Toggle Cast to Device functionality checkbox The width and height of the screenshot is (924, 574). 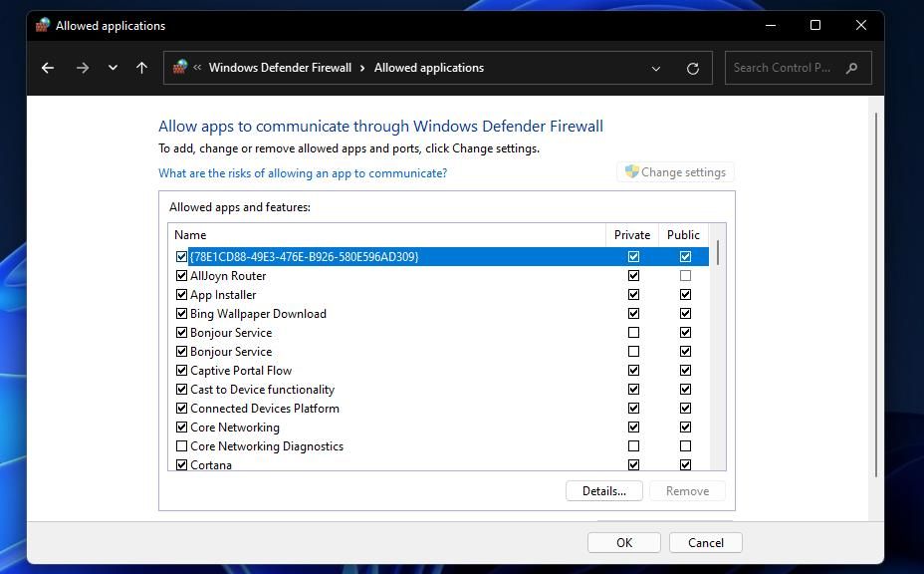(181, 390)
